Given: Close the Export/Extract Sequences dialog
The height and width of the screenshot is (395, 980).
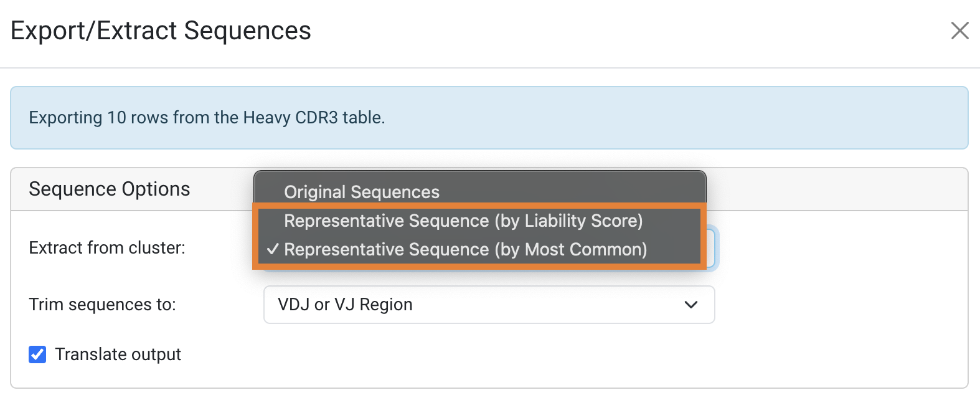Looking at the screenshot, I should point(959,31).
